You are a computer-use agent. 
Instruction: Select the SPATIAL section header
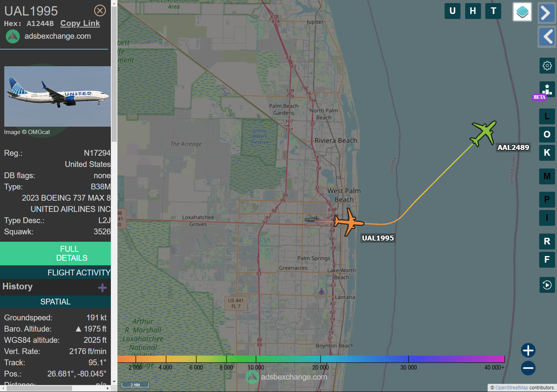55,302
